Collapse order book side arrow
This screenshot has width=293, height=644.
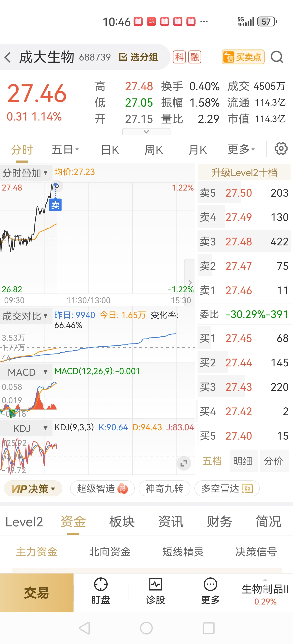click(x=190, y=282)
